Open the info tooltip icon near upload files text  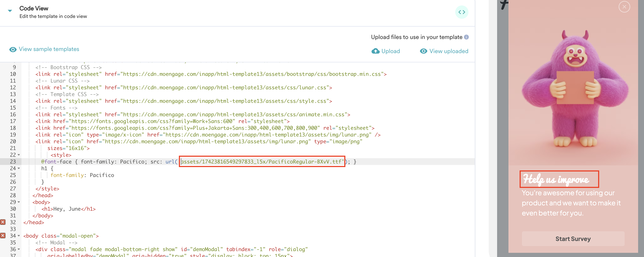point(467,37)
